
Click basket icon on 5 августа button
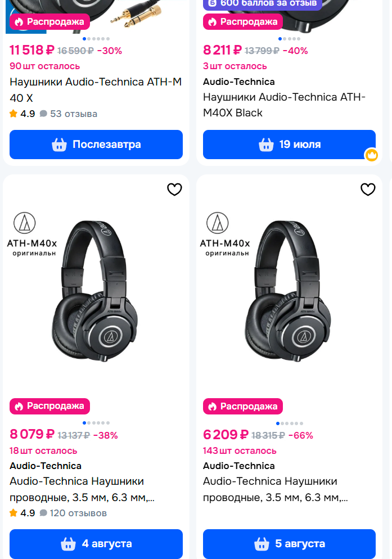click(262, 544)
